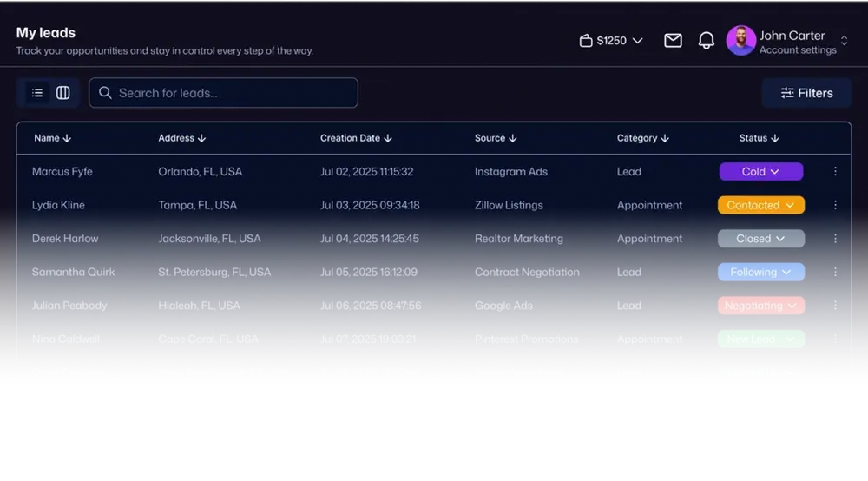Viewport: 868px width, 481px height.
Task: Select the name Samantha Quirk
Action: pos(73,272)
